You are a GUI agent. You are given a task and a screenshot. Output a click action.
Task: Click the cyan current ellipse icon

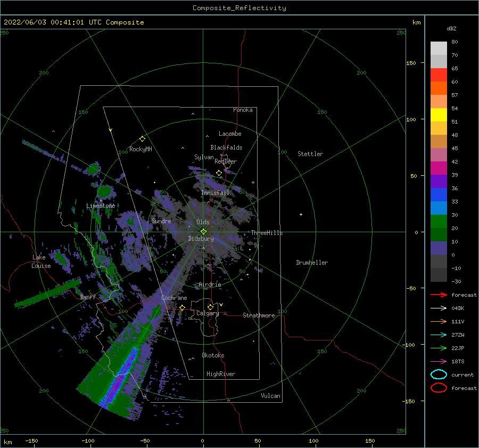[439, 374]
